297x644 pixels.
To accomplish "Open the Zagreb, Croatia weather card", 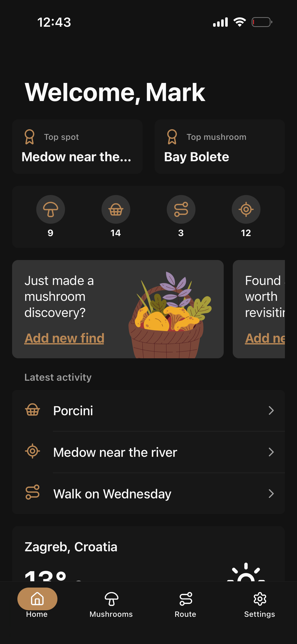I will pos(148,554).
